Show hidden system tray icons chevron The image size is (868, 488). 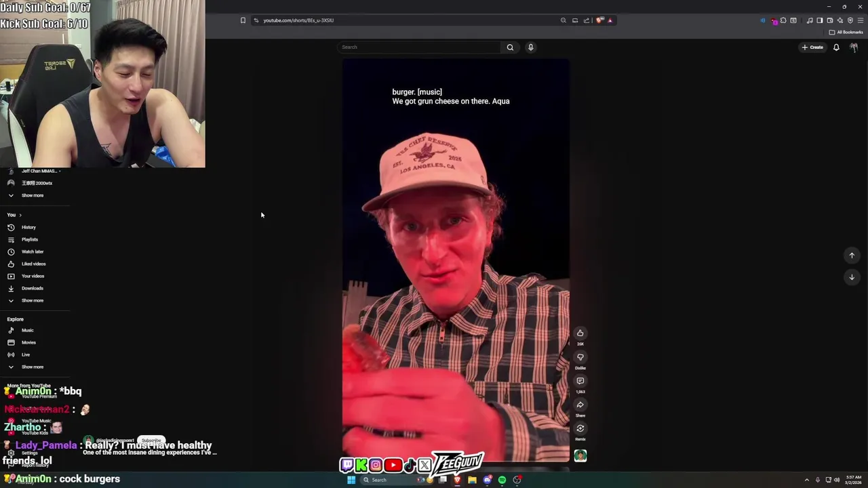point(806,480)
